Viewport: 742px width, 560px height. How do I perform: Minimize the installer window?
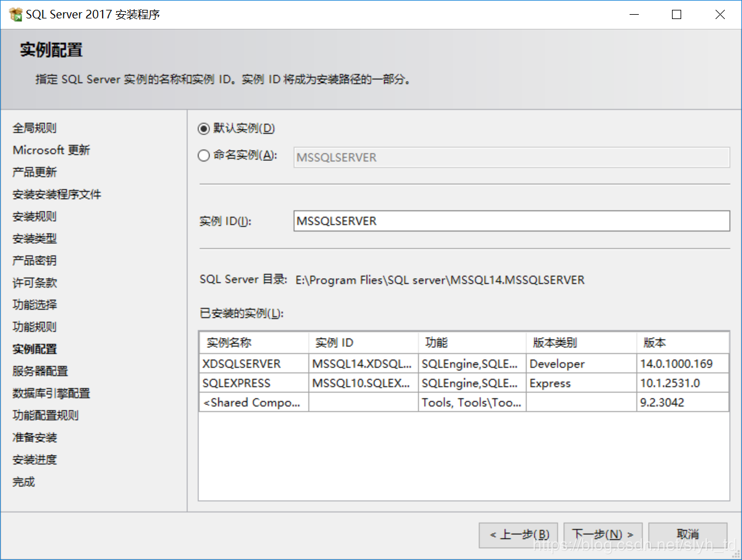coord(633,15)
